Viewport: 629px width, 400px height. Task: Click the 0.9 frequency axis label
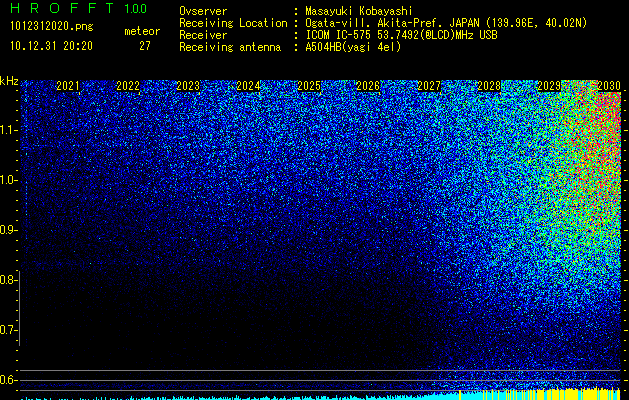(8, 230)
